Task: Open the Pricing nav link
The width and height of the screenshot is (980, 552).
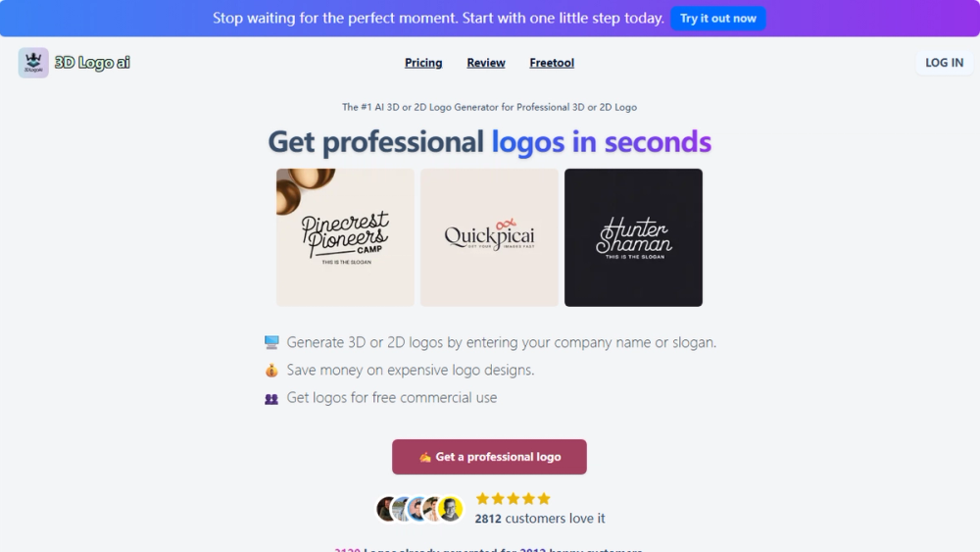Action: (423, 63)
